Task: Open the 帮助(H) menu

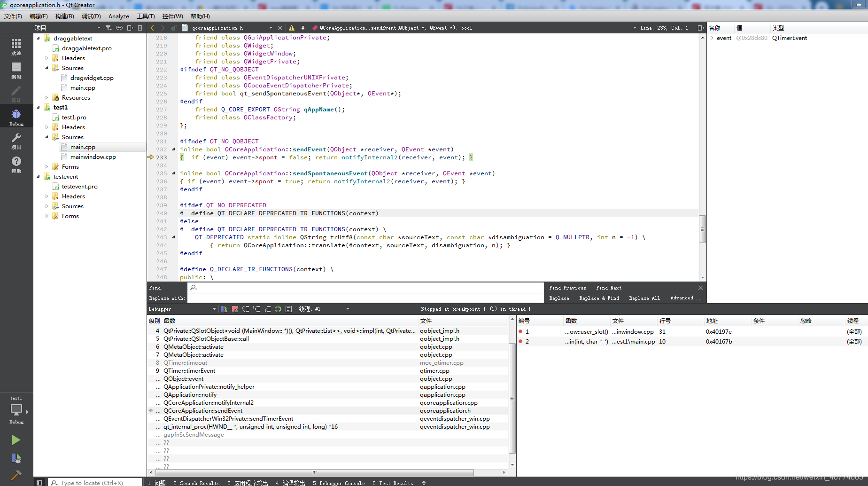Action: click(200, 16)
